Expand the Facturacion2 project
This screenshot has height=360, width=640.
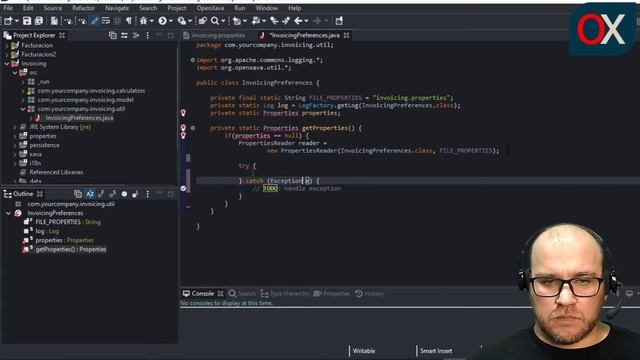click(7, 54)
